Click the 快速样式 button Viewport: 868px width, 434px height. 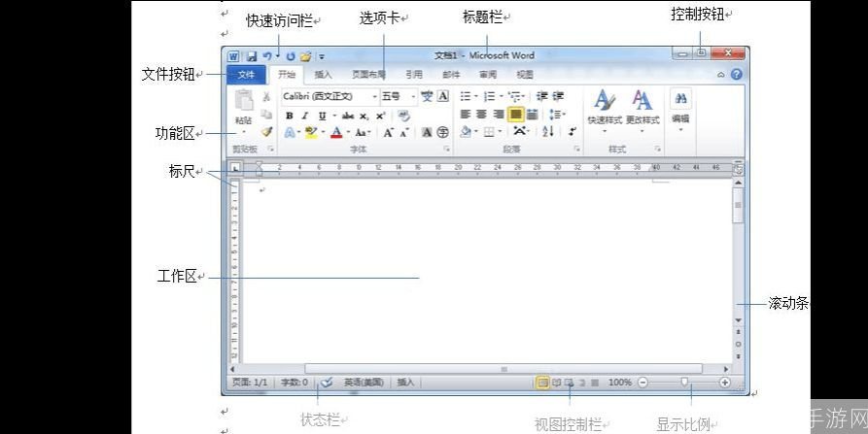point(605,113)
